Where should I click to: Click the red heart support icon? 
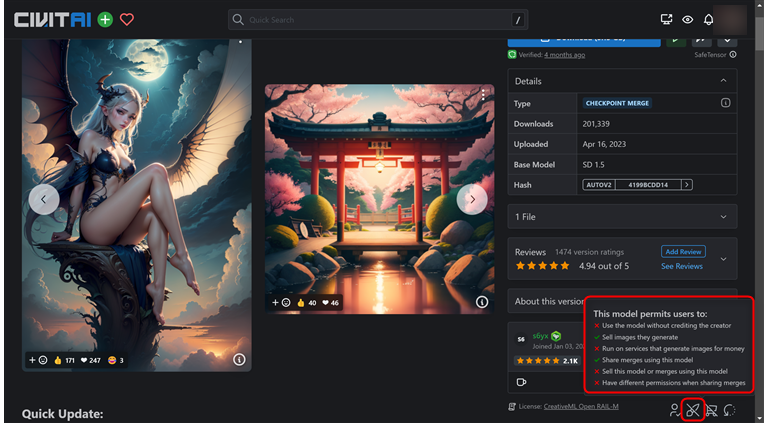pos(127,19)
